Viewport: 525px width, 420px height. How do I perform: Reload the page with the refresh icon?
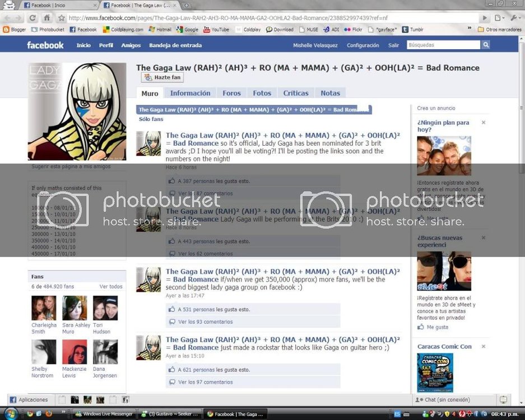pos(32,18)
